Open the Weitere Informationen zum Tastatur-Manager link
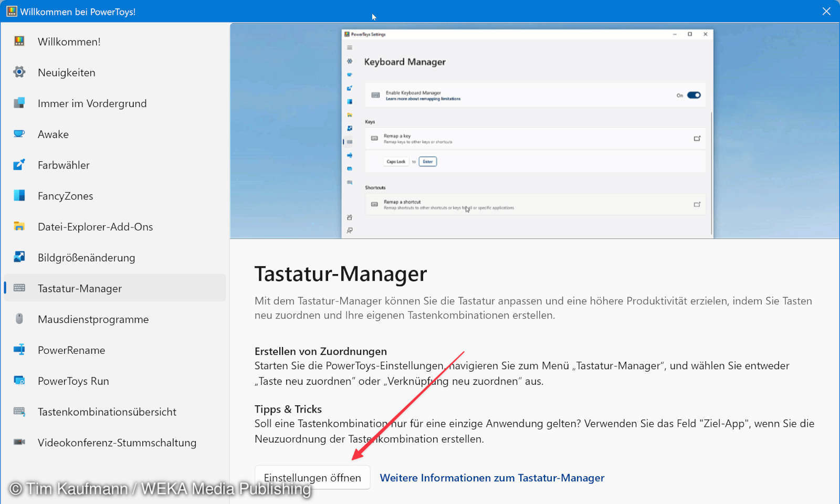This screenshot has height=504, width=840. 492,478
